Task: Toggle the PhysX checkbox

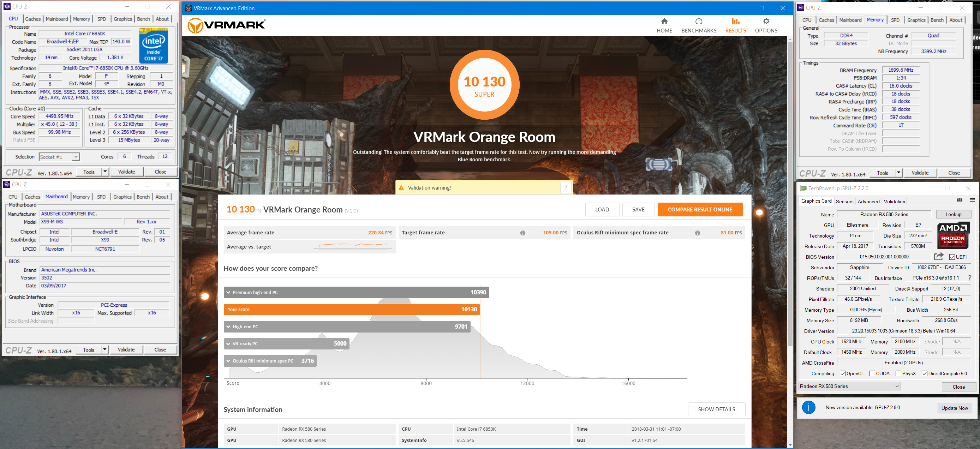Action: tap(898, 374)
